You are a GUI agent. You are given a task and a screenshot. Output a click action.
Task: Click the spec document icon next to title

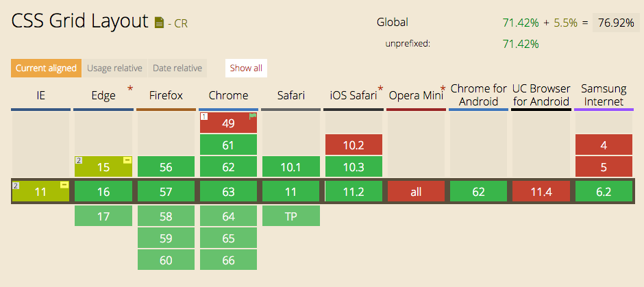click(x=159, y=23)
